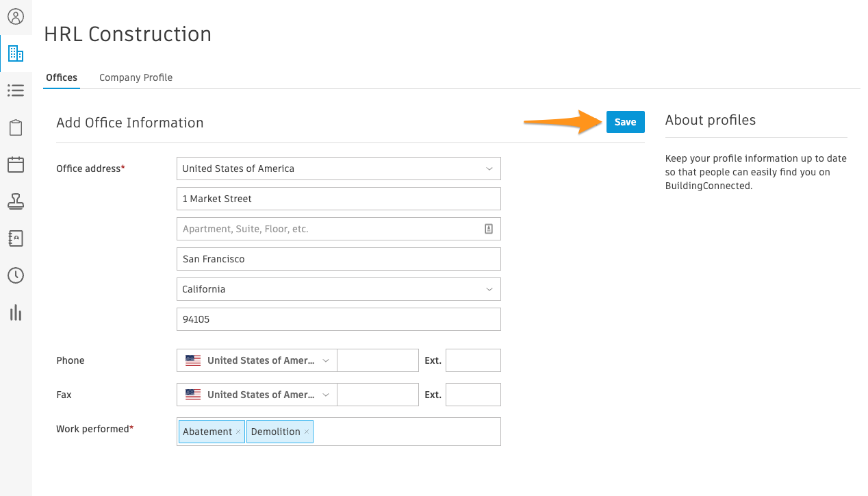The height and width of the screenshot is (496, 868).
Task: Open the bar chart analytics icon
Action: [16, 313]
